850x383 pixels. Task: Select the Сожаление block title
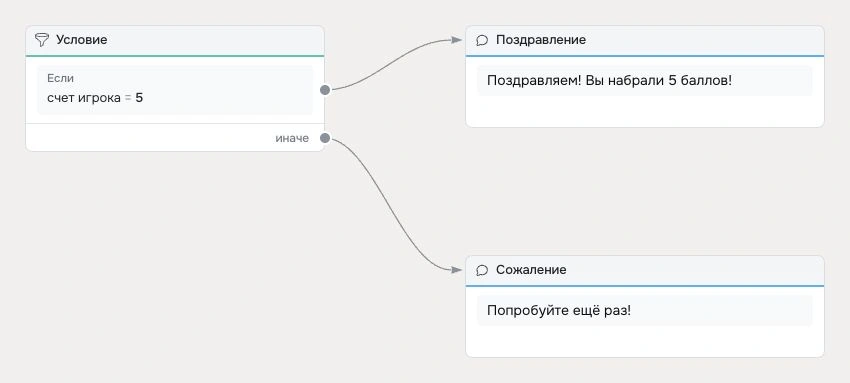[531, 270]
